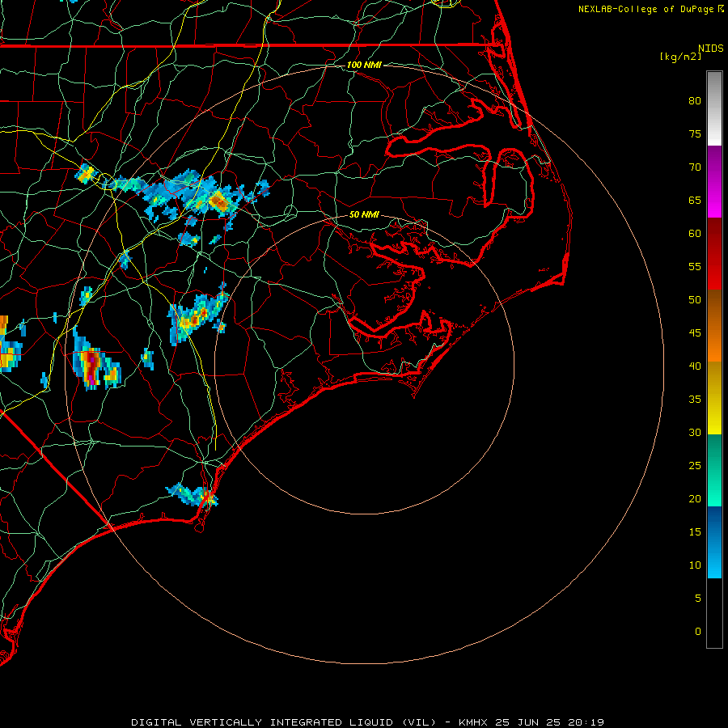728x728 pixels.
Task: Click the scale value 30
Action: coord(695,433)
